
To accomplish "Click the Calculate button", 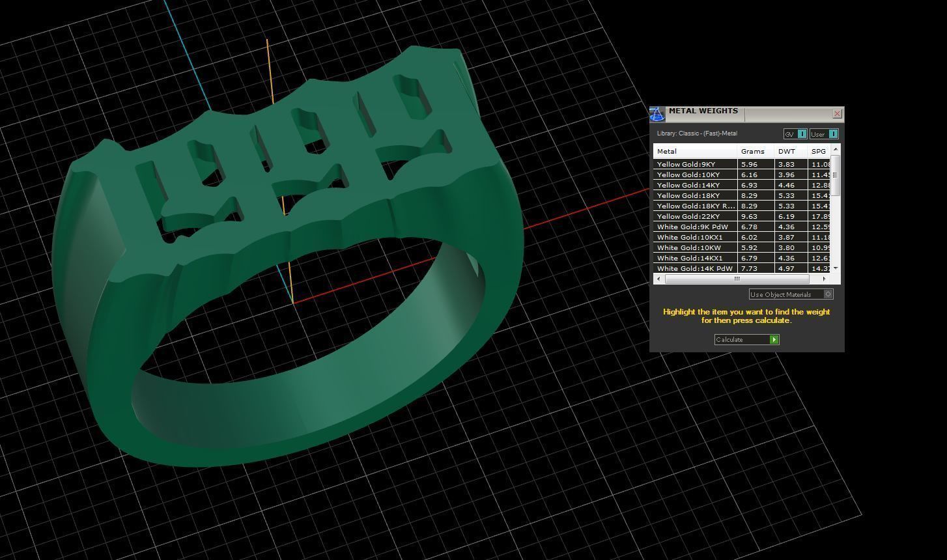I will pos(746,339).
